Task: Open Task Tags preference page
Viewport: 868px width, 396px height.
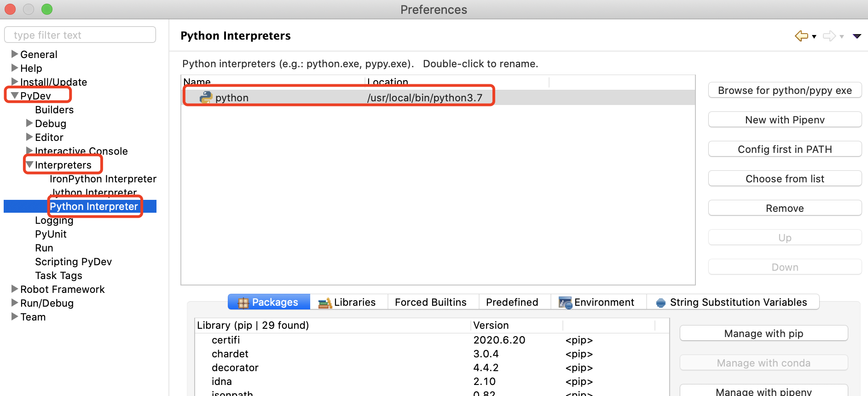Action: (x=59, y=275)
